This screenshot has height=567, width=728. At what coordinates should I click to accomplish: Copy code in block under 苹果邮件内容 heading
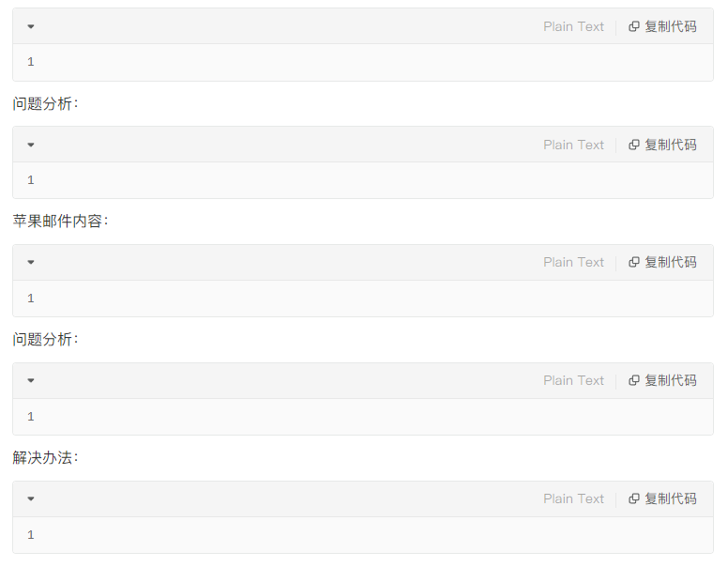click(x=662, y=262)
